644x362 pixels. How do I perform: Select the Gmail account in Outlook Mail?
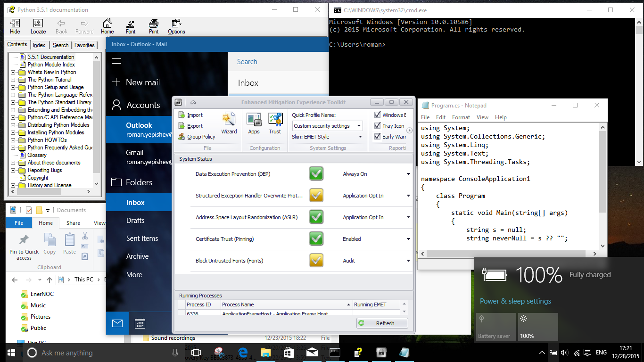pyautogui.click(x=139, y=157)
